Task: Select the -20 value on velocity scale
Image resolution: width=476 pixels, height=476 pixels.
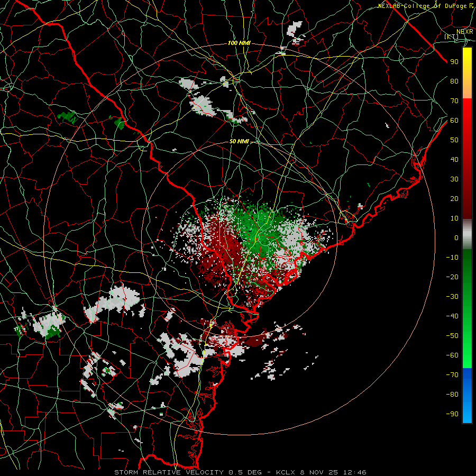Action: [x=452, y=277]
